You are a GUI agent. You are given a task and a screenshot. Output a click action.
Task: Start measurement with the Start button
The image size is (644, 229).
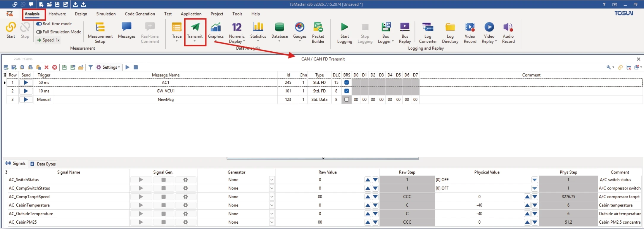11,30
